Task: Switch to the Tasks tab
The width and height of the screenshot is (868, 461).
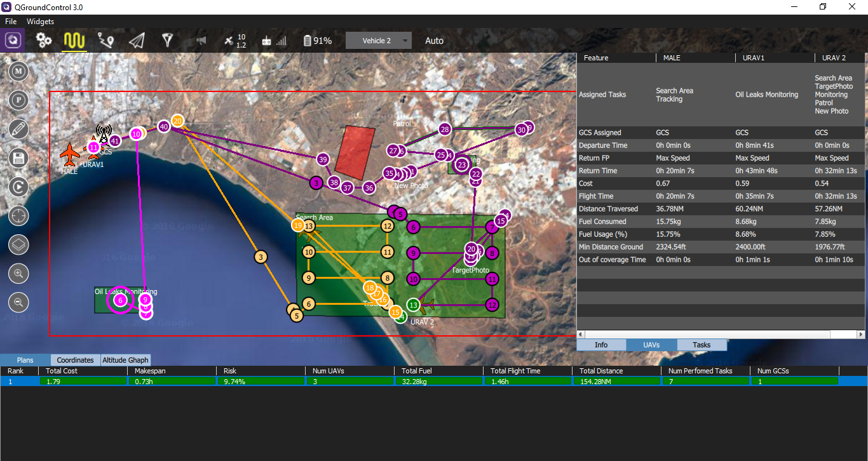Action: [702, 345]
